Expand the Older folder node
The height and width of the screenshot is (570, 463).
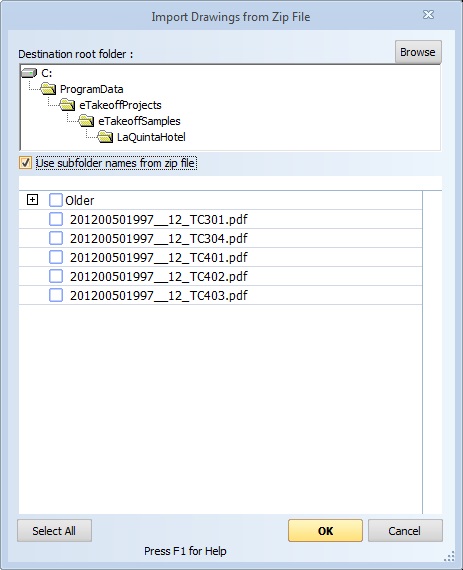pos(32,200)
